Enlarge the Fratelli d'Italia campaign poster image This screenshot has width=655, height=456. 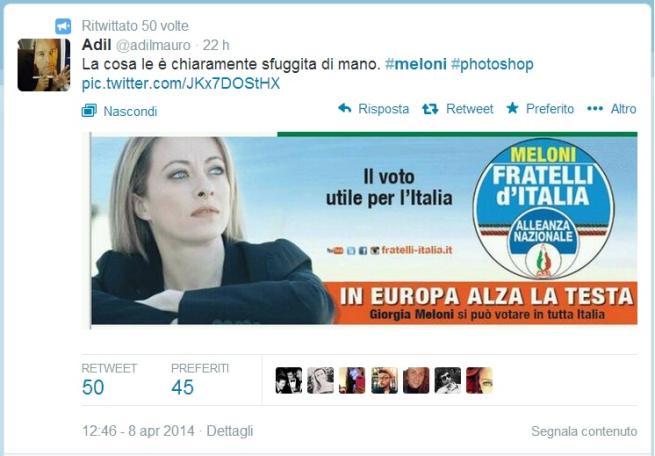tap(364, 228)
